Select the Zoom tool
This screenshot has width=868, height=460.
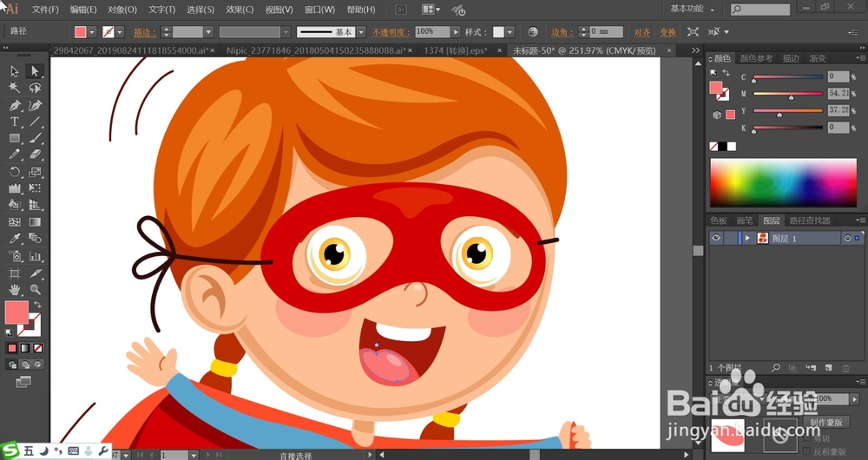(x=35, y=289)
